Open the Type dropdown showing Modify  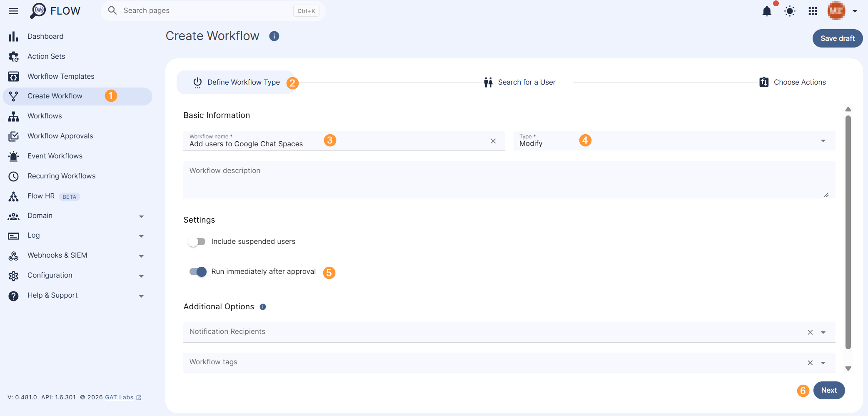pos(674,141)
